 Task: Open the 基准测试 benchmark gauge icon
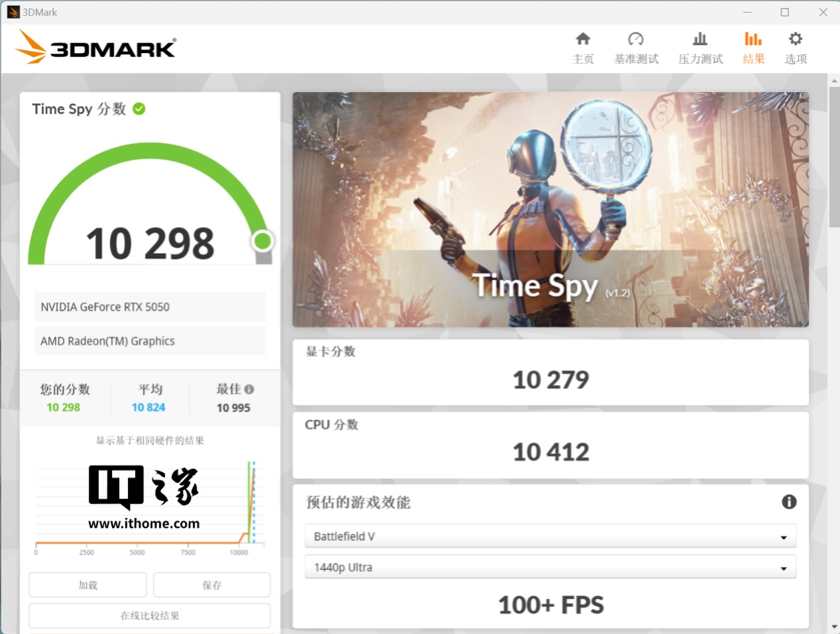coord(636,39)
